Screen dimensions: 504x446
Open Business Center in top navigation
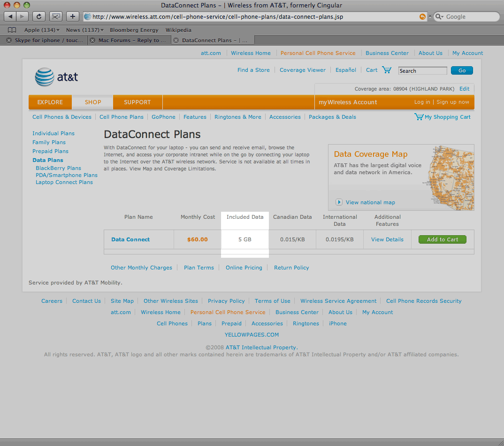387,53
